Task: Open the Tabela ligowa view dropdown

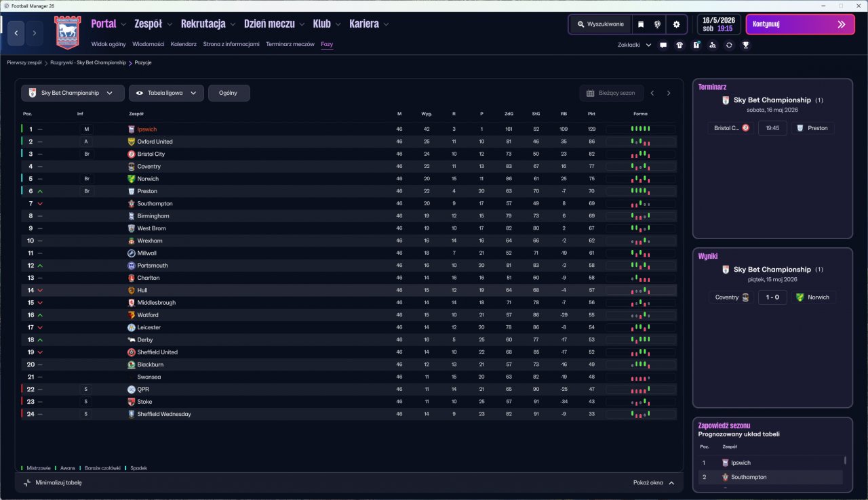Action: pyautogui.click(x=166, y=93)
